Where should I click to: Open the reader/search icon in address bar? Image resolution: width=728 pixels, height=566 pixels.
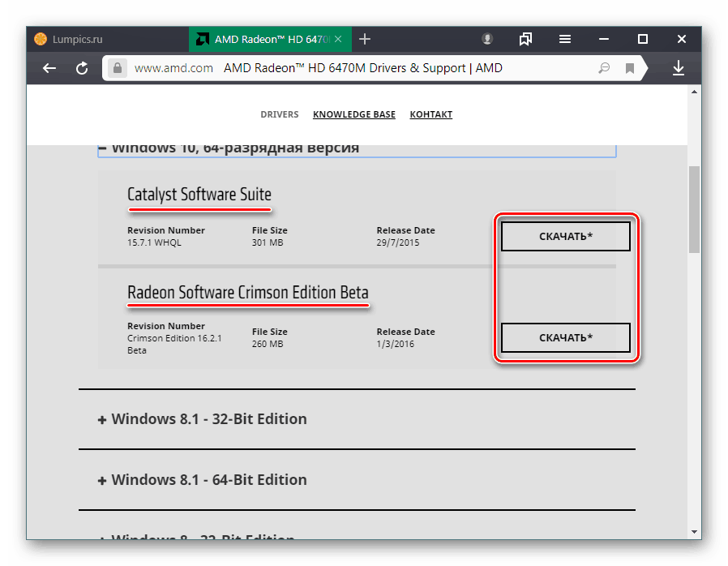coord(604,68)
